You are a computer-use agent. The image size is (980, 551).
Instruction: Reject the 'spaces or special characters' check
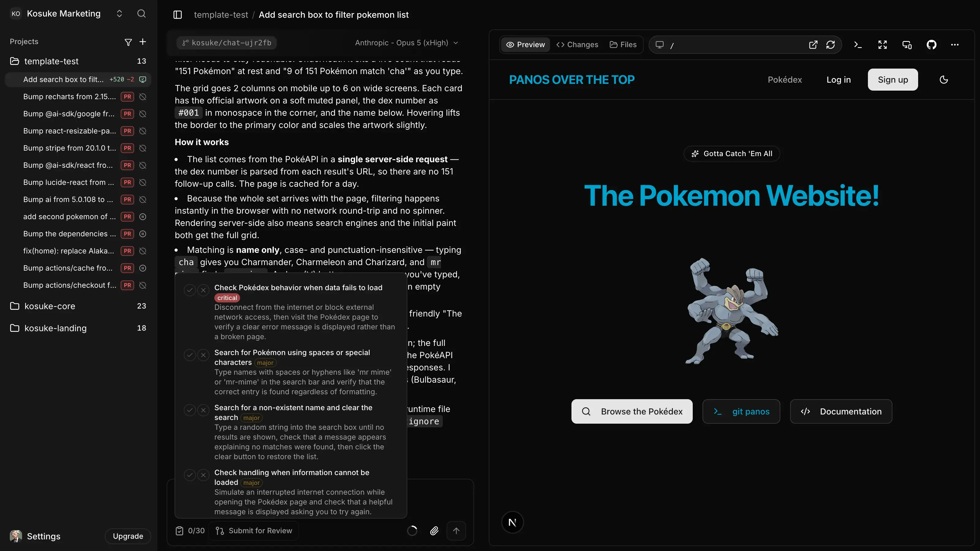click(x=204, y=355)
